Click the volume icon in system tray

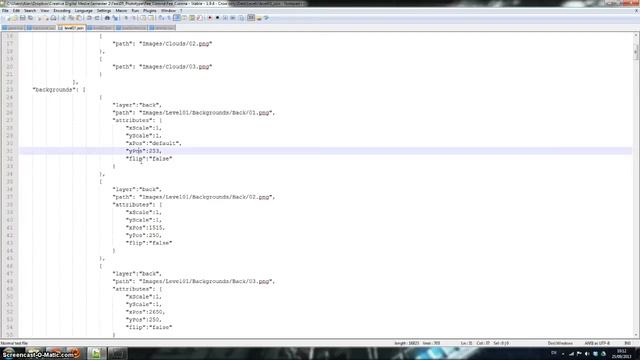pyautogui.click(x=587, y=353)
